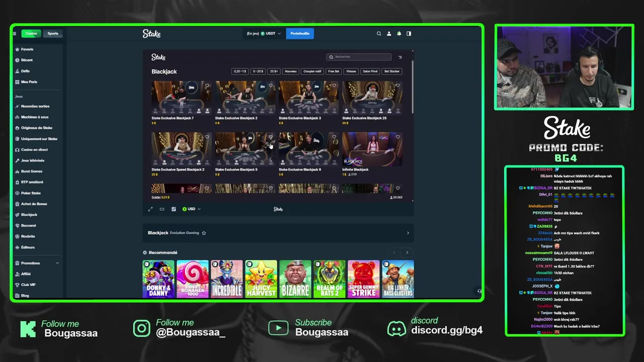Favorite Stake Exclusive Blackjack 7 heart

click(207, 86)
